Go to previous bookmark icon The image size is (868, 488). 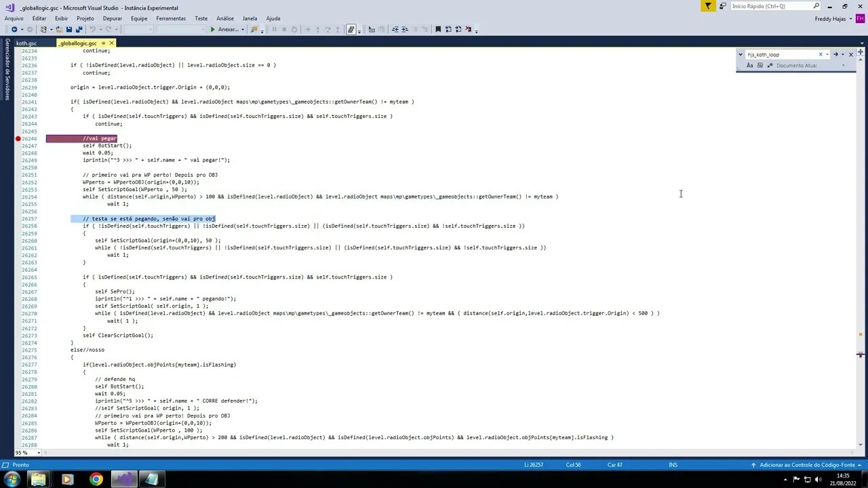pyautogui.click(x=448, y=29)
